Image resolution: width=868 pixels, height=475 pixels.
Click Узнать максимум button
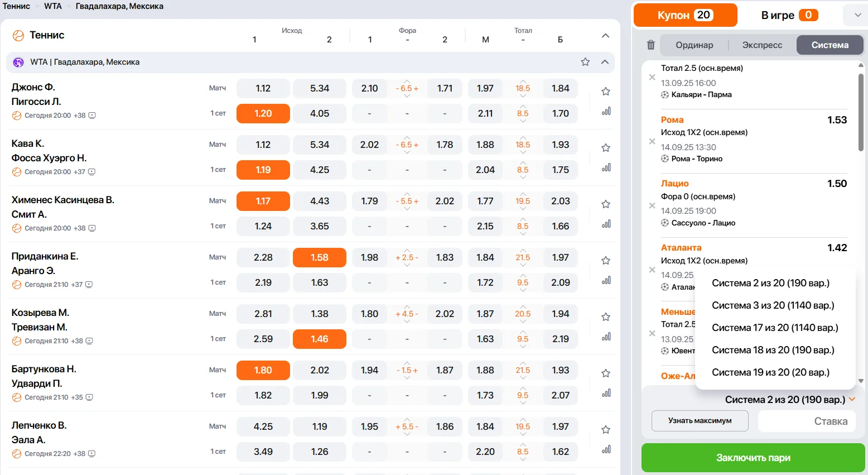(x=700, y=421)
